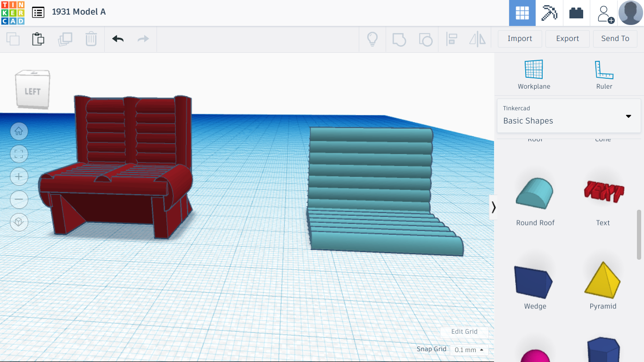644x362 pixels.
Task: Open the Tinkercad dashboard grid menu
Action: [x=522, y=13]
